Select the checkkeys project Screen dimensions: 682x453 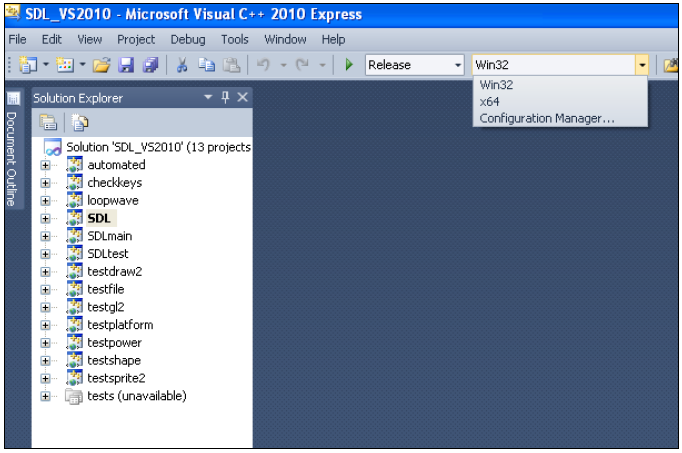(x=114, y=183)
